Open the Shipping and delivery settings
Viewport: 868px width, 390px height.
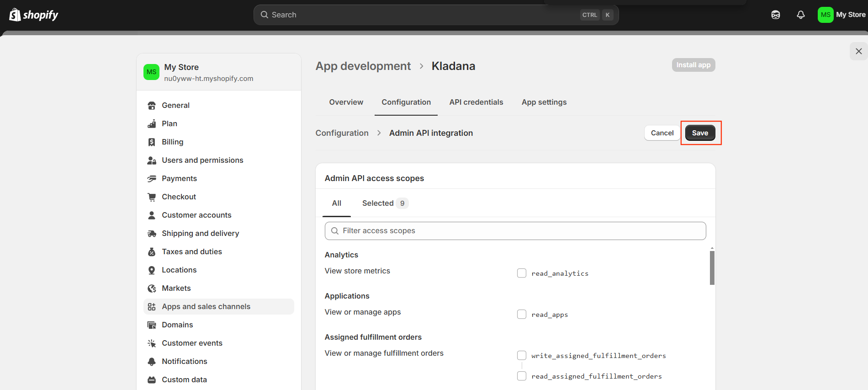(219, 234)
